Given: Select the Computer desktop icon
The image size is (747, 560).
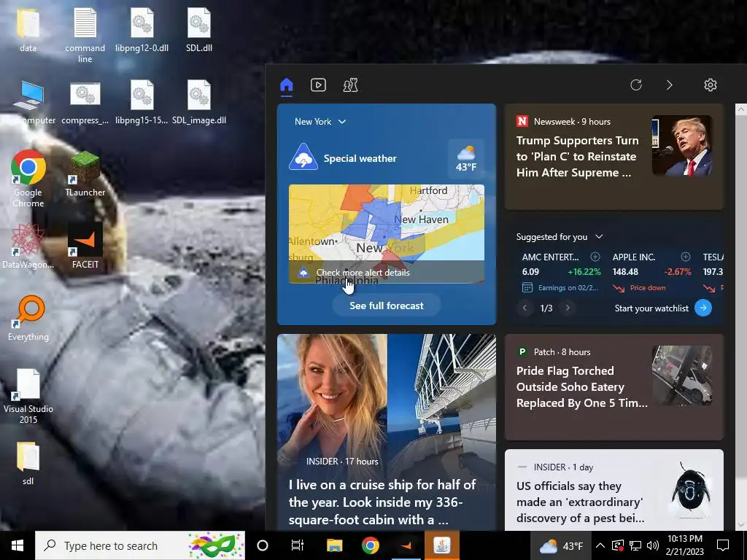Looking at the screenshot, I should [28, 102].
